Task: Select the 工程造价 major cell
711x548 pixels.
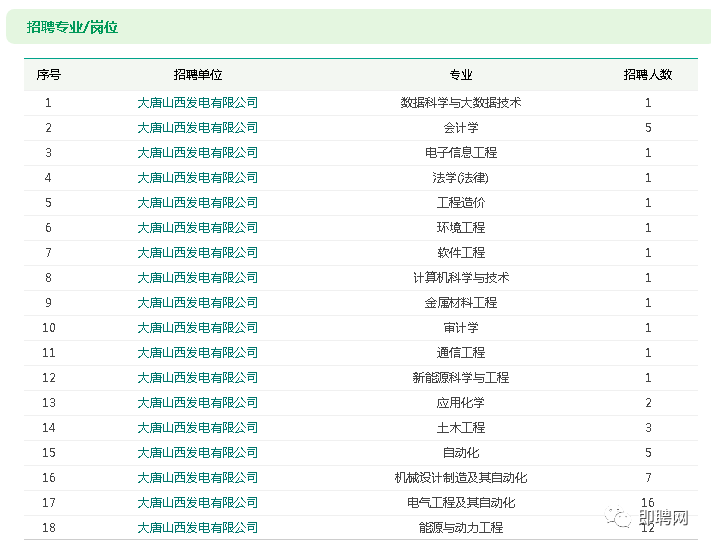Action: pyautogui.click(x=461, y=203)
